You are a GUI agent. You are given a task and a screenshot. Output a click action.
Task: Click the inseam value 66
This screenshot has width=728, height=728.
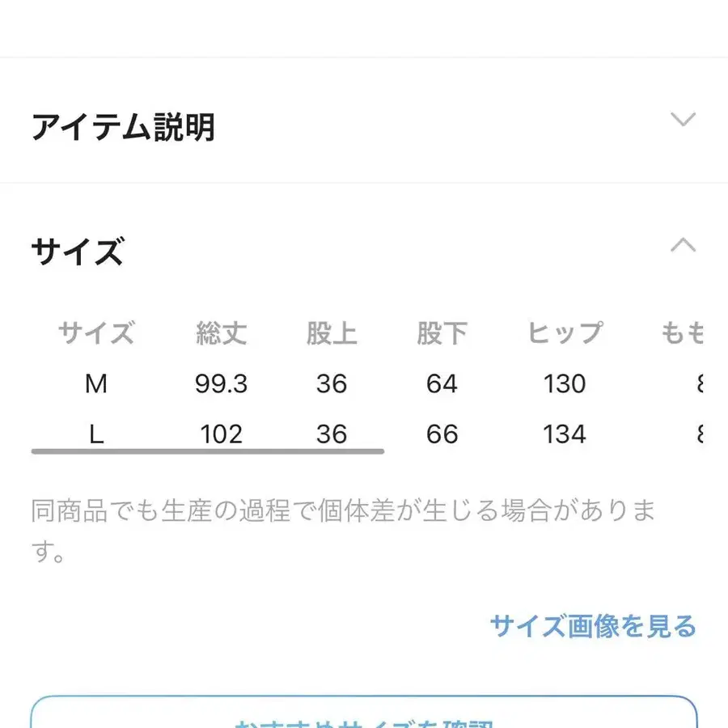pos(442,434)
